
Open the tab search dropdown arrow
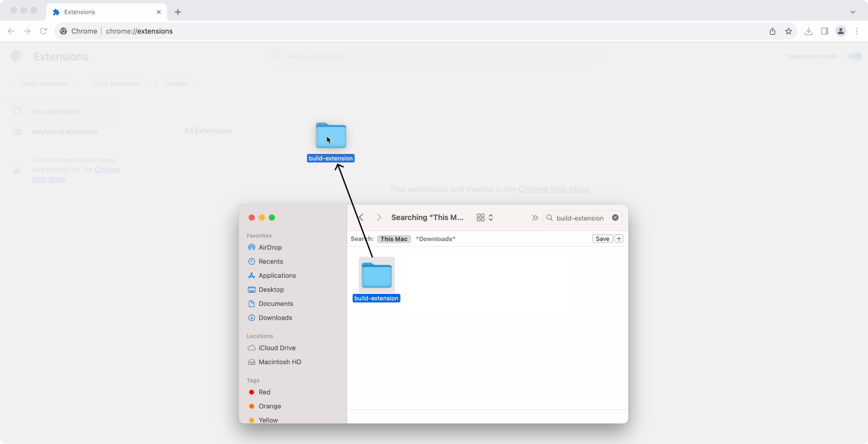[852, 12]
